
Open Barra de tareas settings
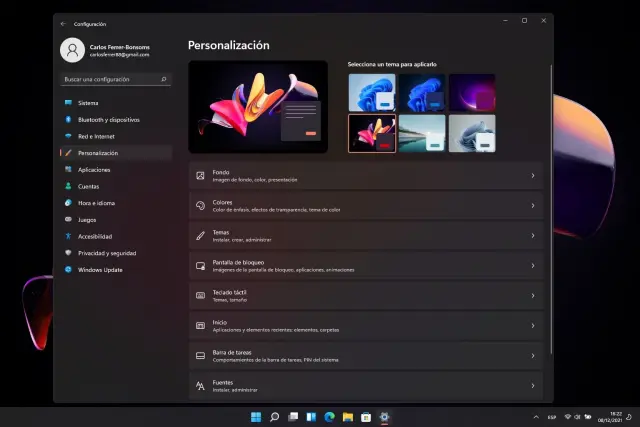click(365, 355)
